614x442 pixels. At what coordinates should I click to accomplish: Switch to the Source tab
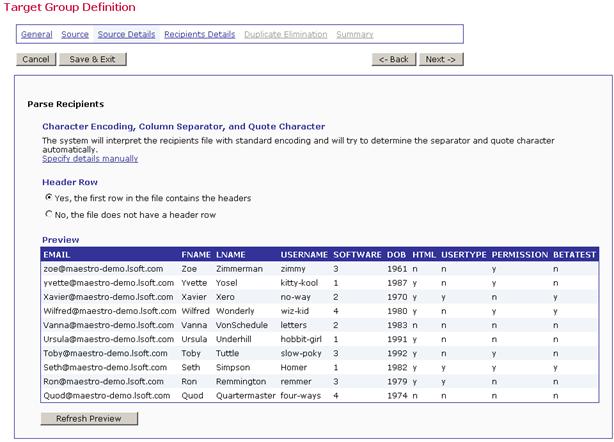(75, 34)
